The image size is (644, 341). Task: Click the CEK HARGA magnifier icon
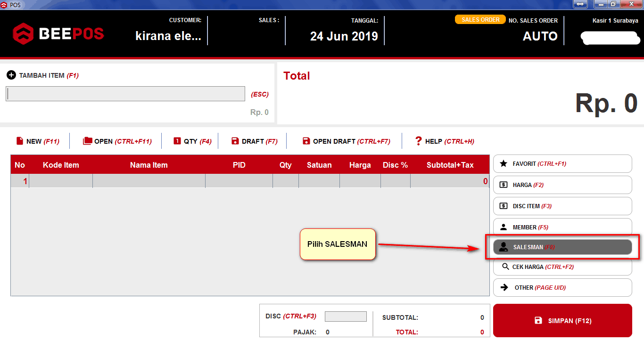(x=505, y=267)
